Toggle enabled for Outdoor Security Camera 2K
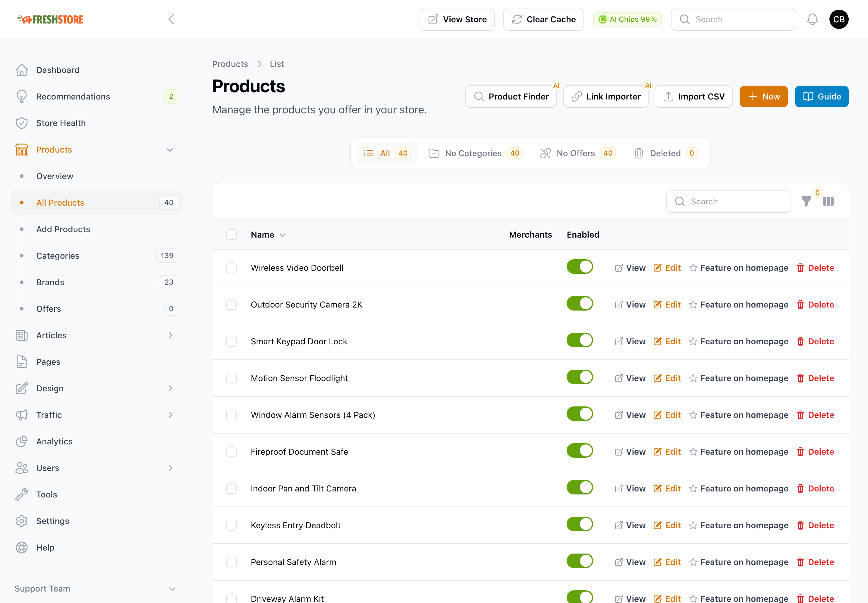Screen dimensions: 868x603 [x=580, y=303]
